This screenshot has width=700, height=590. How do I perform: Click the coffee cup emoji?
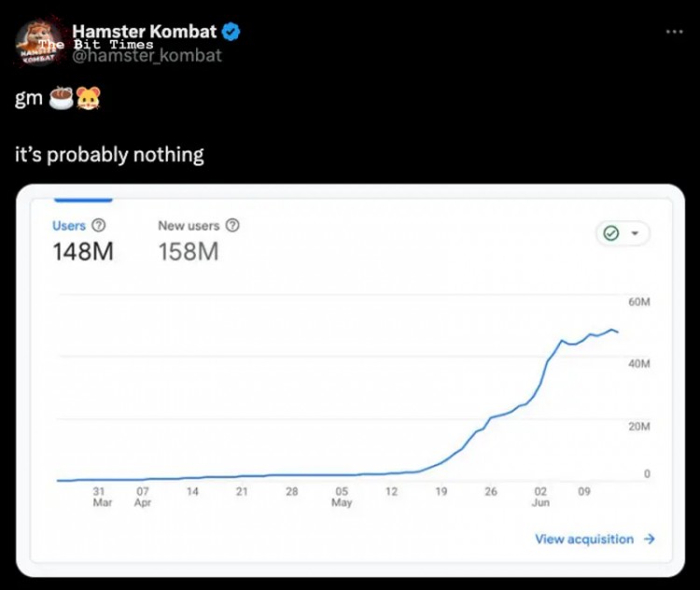pyautogui.click(x=62, y=98)
